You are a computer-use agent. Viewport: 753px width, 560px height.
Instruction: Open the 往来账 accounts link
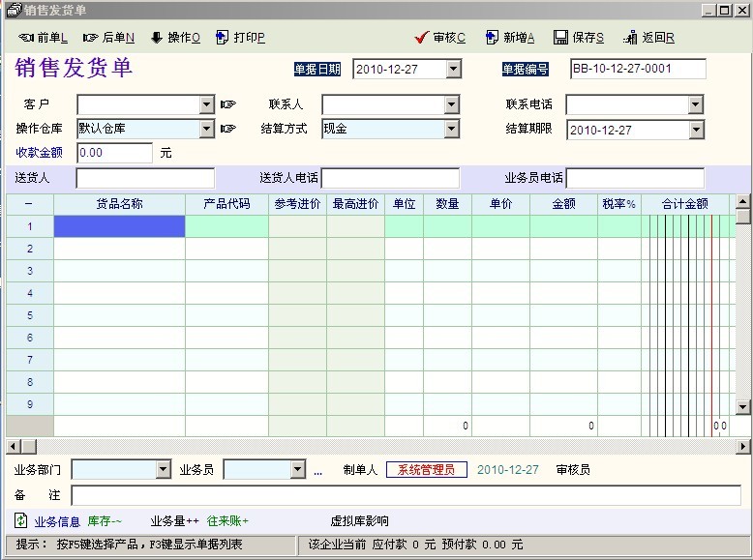pyautogui.click(x=228, y=521)
